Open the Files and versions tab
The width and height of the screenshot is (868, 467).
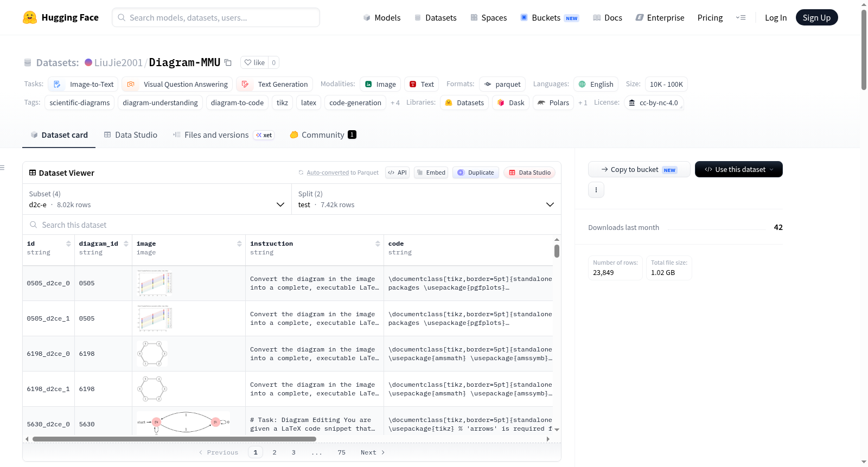click(x=223, y=135)
